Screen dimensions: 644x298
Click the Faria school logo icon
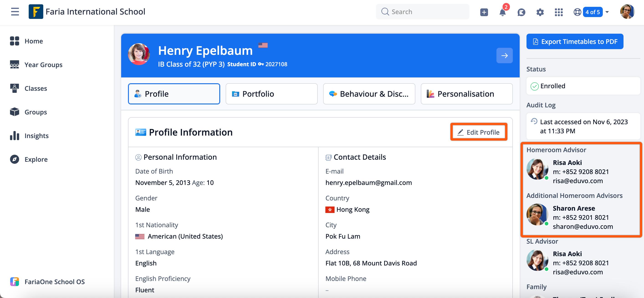click(x=36, y=12)
